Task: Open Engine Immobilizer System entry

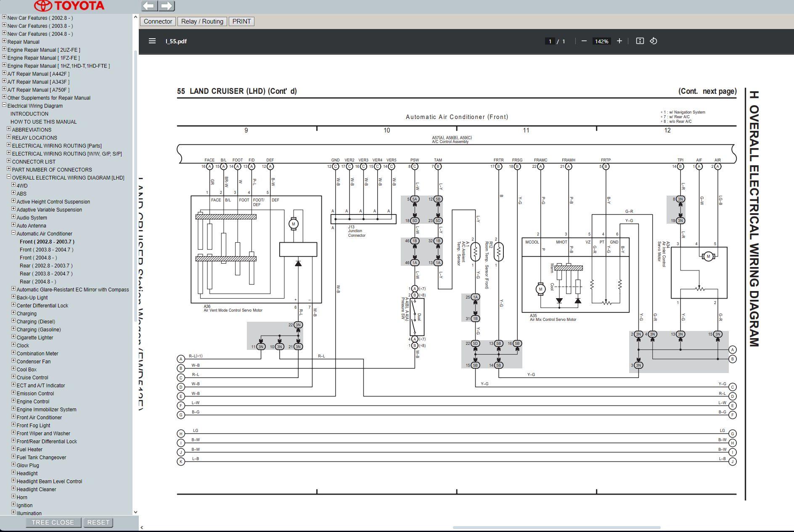Action: point(46,410)
